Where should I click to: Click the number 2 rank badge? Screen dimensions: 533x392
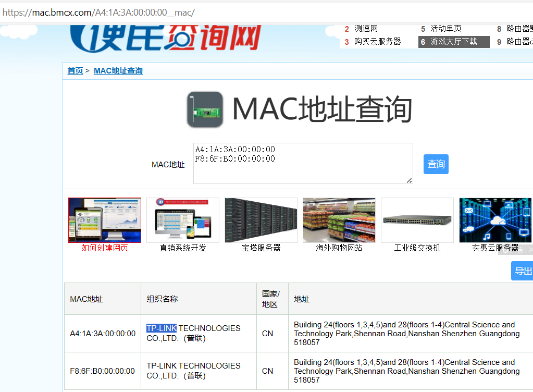pos(346,29)
